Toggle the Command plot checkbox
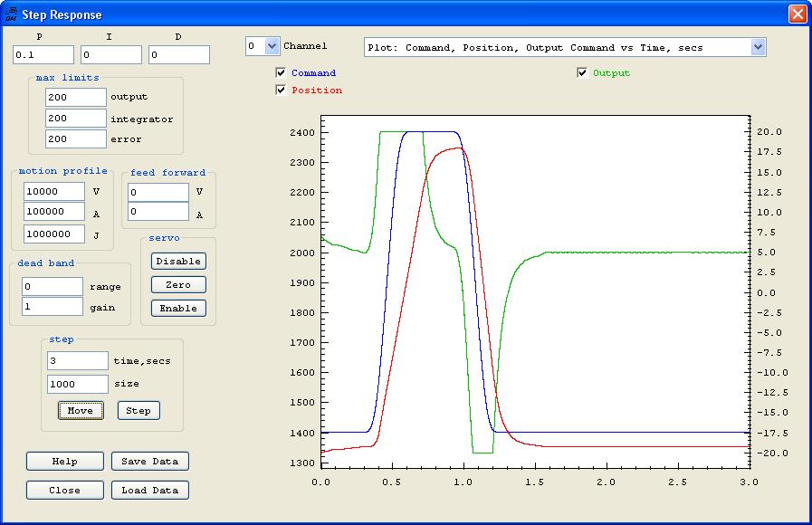Image resolution: width=812 pixels, height=525 pixels. 282,72
